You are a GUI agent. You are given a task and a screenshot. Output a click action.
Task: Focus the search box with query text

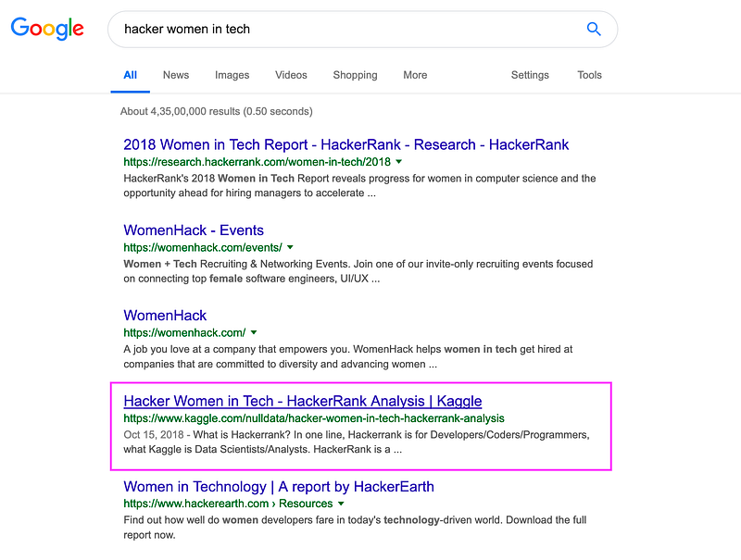[x=362, y=30]
